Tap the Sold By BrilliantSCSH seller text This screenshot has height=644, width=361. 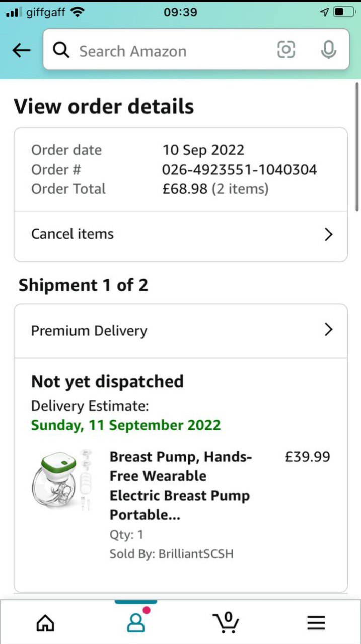point(172,554)
